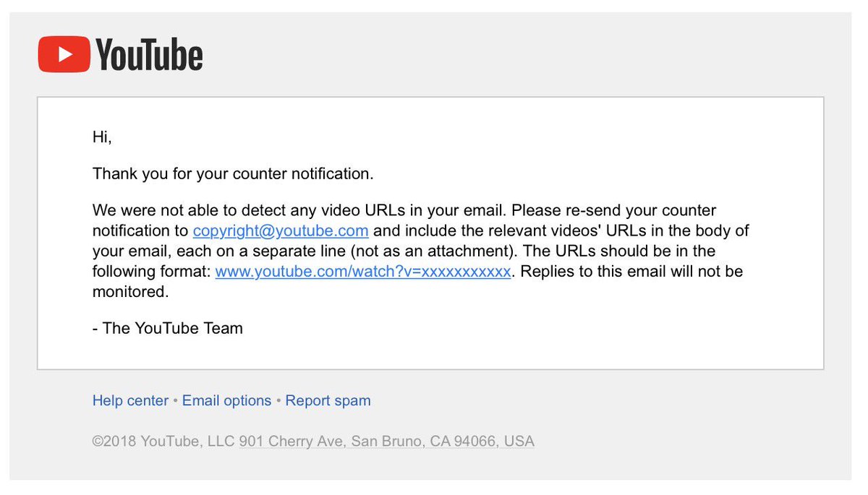868x495 pixels.
Task: Open the www.youtube.com/watch?v=xxxxxxxxxxx example link
Action: (363, 272)
